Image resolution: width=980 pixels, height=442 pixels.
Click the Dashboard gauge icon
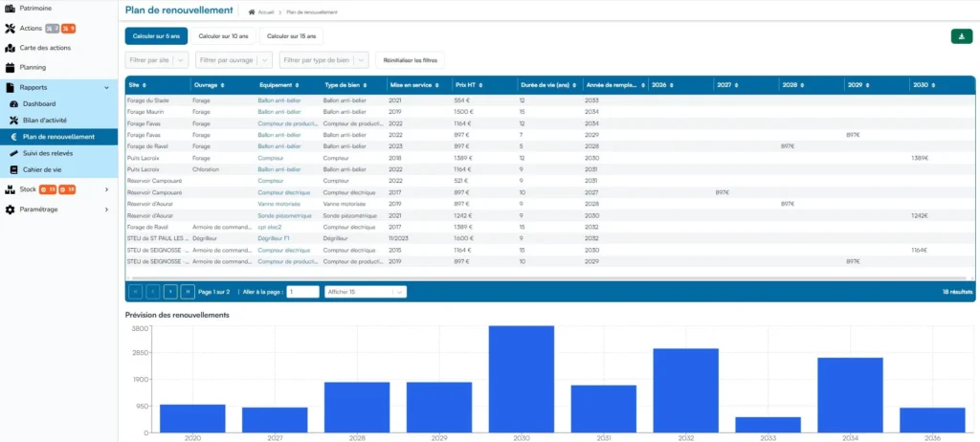click(x=14, y=103)
